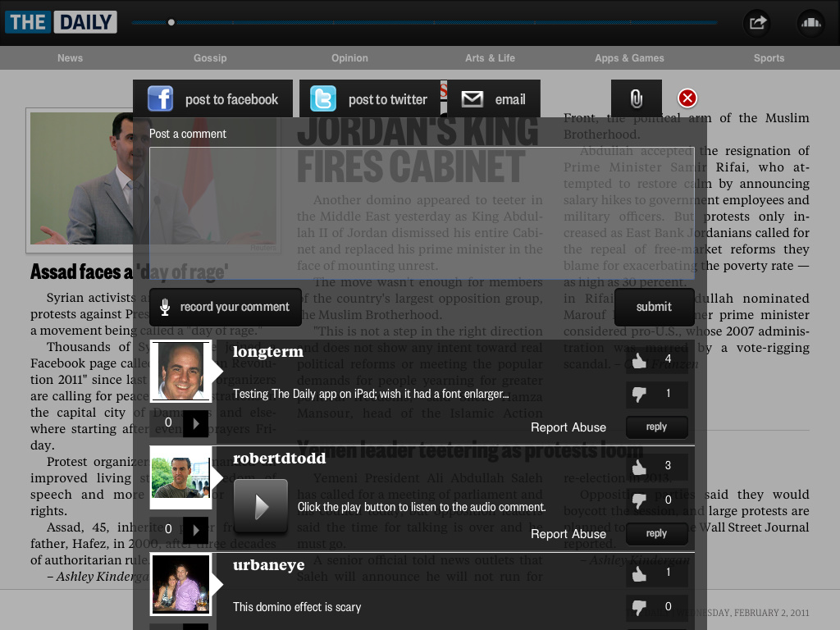
Task: Click the email label
Action: 510,99
